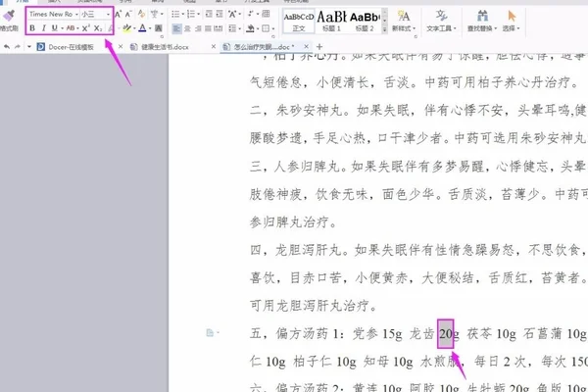588x392 pixels.
Task: Click the distributed alignment button
Action: click(218, 28)
